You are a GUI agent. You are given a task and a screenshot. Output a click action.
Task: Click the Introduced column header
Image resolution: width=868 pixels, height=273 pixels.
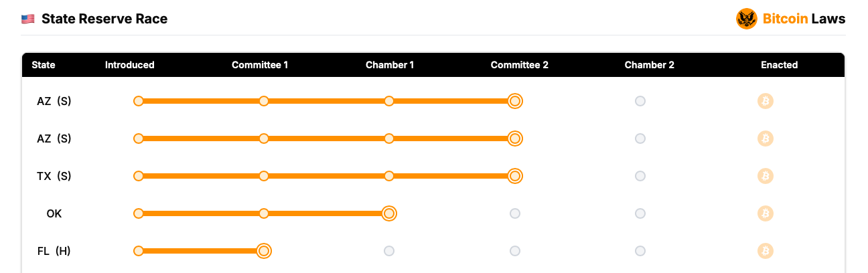tap(130, 65)
